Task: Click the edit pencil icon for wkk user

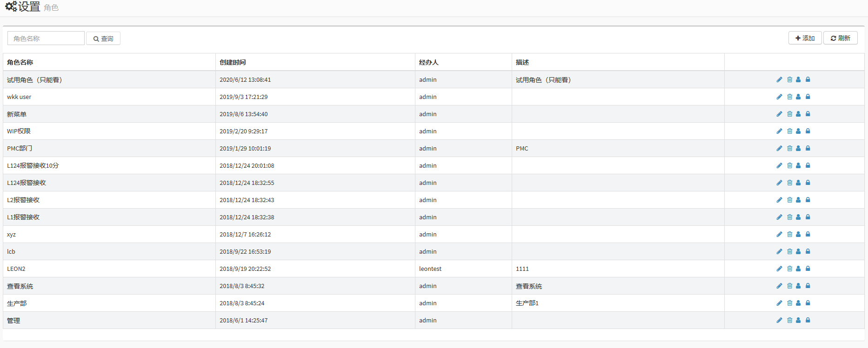Action: (x=779, y=97)
